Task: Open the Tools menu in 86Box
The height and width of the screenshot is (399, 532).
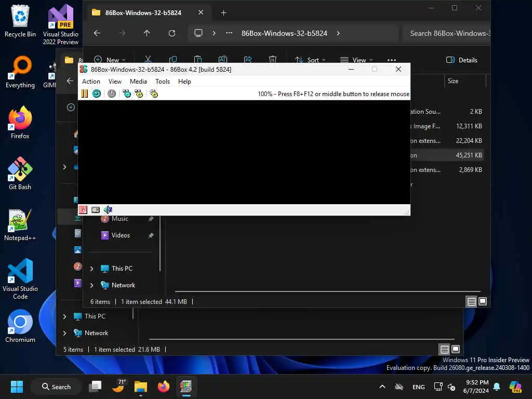Action: pos(162,82)
